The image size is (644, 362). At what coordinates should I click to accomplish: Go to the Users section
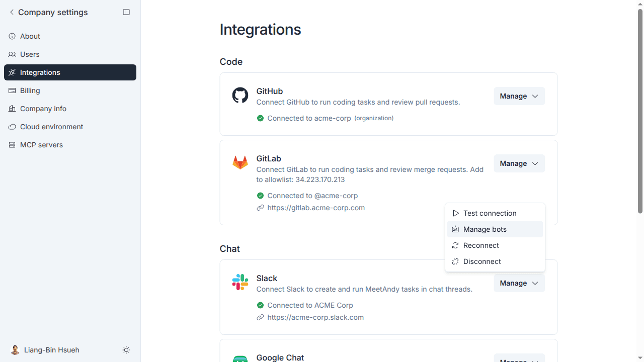point(70,54)
